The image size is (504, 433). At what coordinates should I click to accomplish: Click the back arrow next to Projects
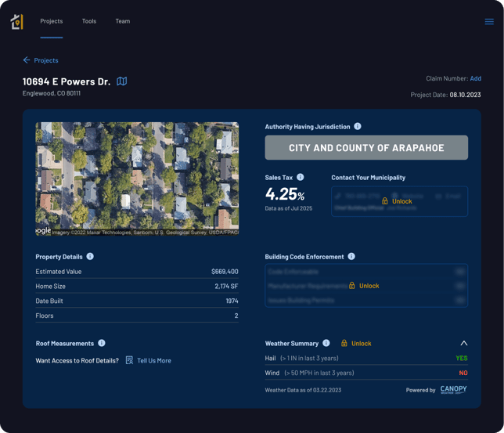tap(27, 60)
